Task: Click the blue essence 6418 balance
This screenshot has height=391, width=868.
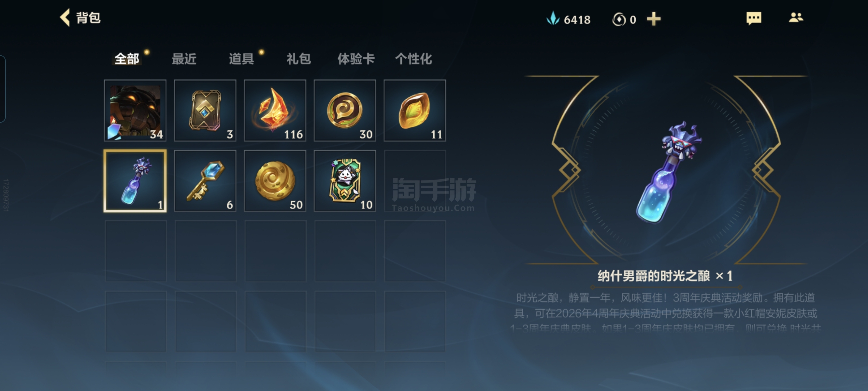Action: click(x=569, y=19)
